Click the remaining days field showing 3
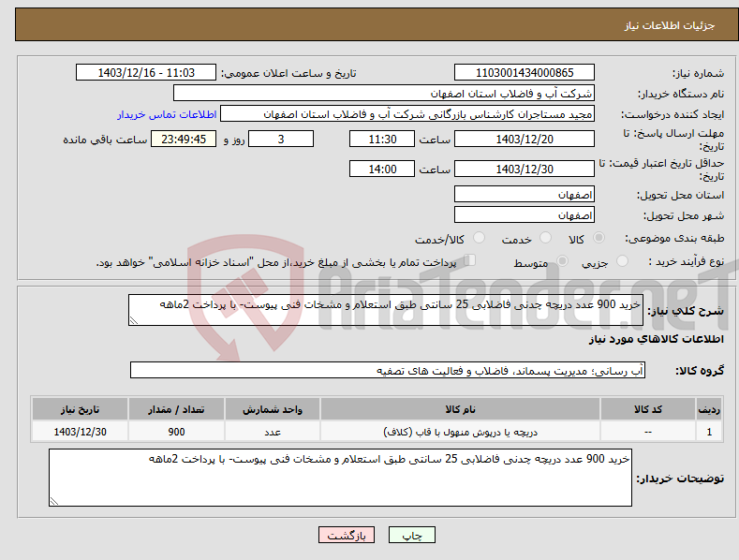The height and width of the screenshot is (560, 739). (x=281, y=139)
